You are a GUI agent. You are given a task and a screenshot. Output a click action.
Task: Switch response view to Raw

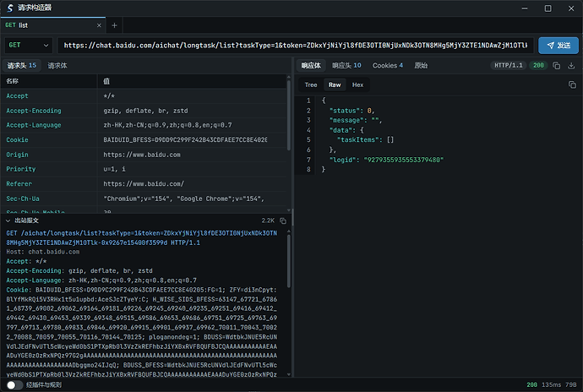335,84
